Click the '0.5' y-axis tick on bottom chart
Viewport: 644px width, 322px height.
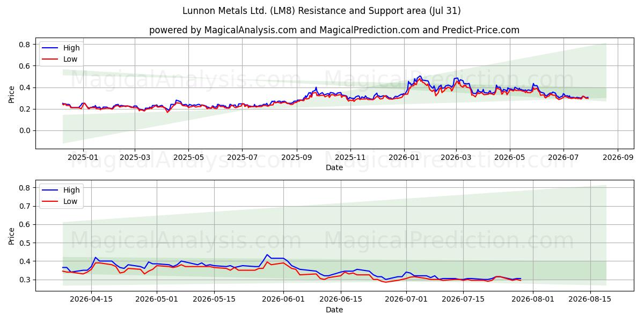(25, 243)
